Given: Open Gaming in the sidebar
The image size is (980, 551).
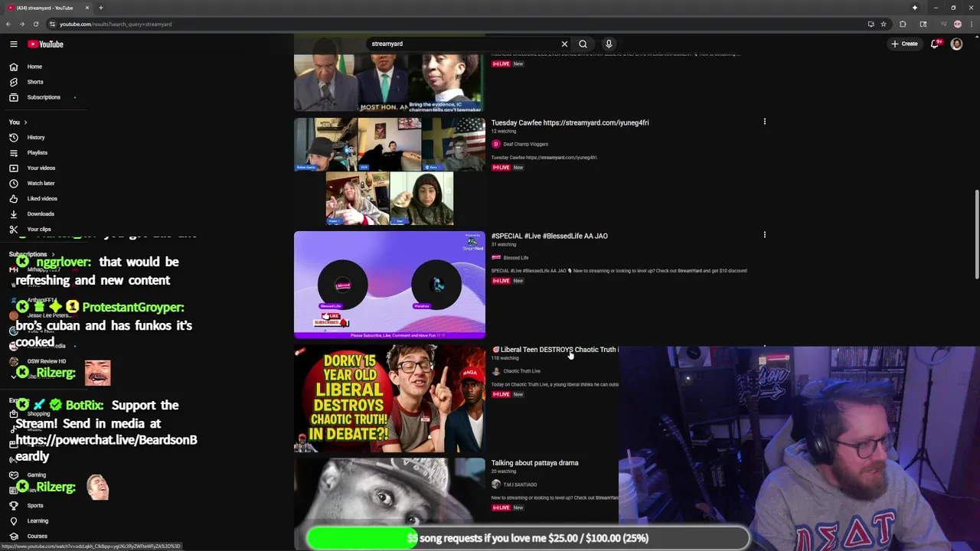Looking at the screenshot, I should tap(36, 474).
